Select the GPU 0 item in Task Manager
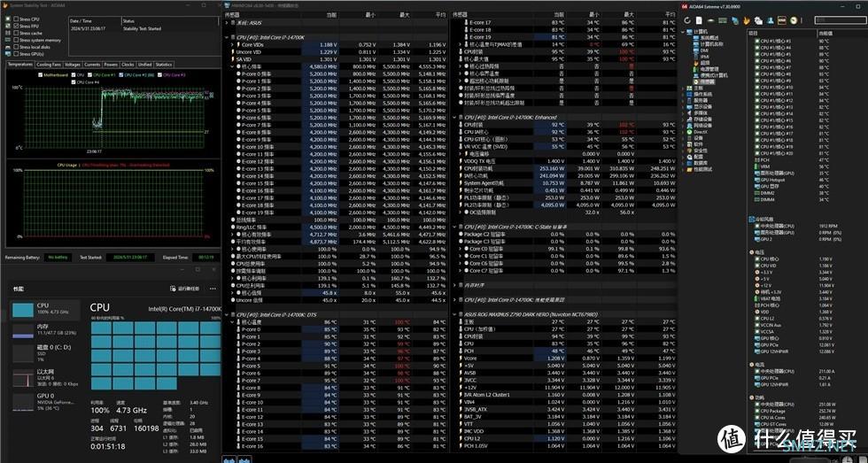Image resolution: width=868 pixels, height=463 pixels. (x=45, y=402)
